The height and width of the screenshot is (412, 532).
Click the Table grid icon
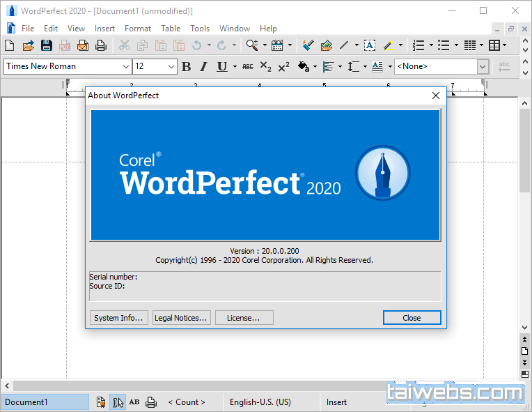494,45
